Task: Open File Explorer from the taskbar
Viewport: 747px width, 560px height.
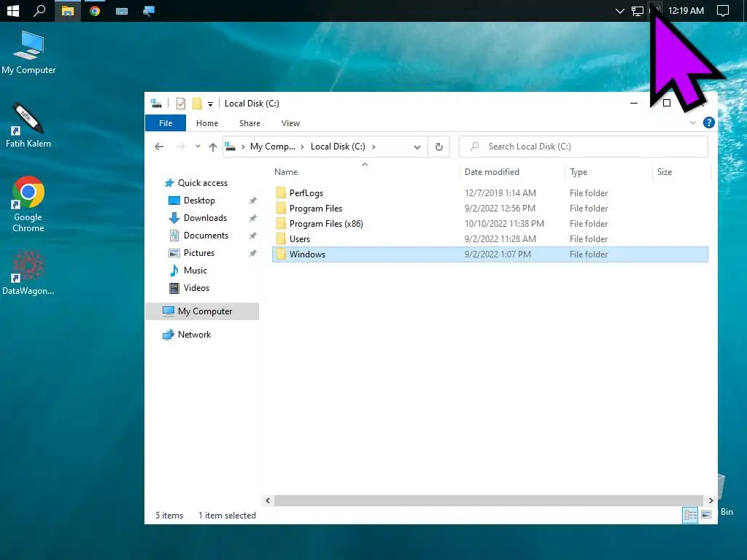Action: point(68,10)
